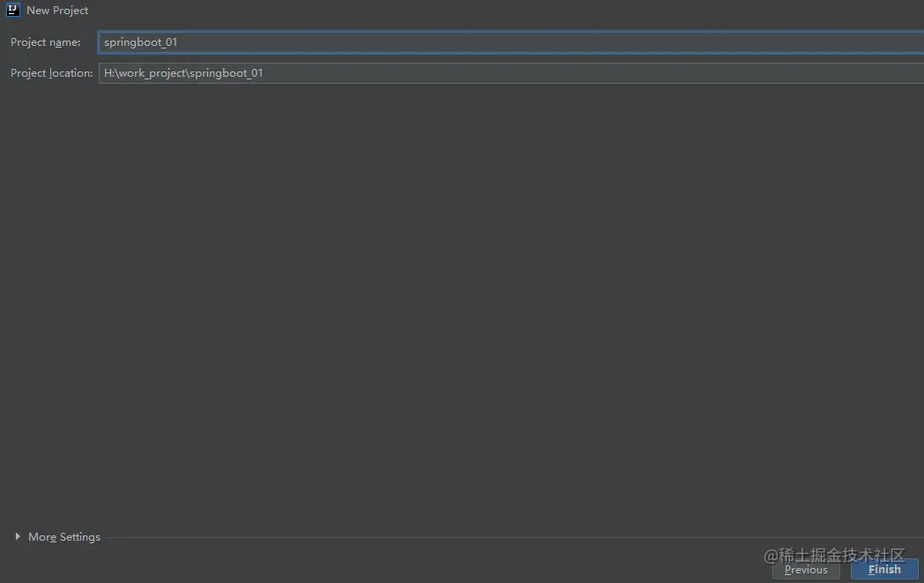The image size is (924, 583).
Task: Click into the Project name field
Action: click(x=510, y=41)
